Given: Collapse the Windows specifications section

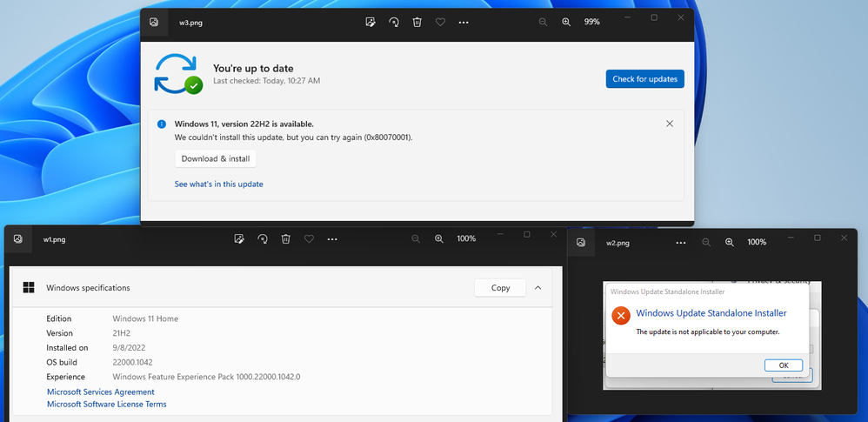Looking at the screenshot, I should [x=537, y=288].
